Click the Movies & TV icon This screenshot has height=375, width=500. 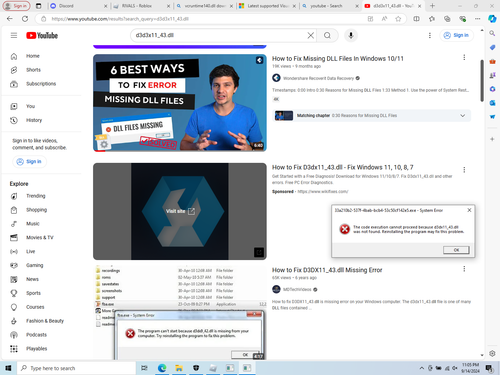14,238
